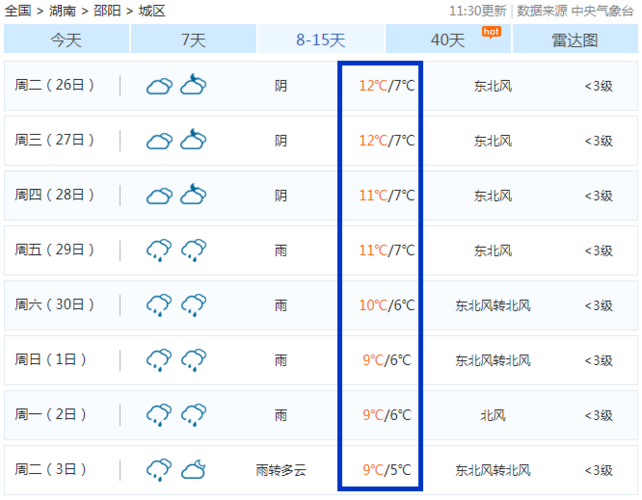Image resolution: width=642 pixels, height=500 pixels.
Task: Click daytime rain icon for 周一(2日)
Action: click(x=159, y=415)
